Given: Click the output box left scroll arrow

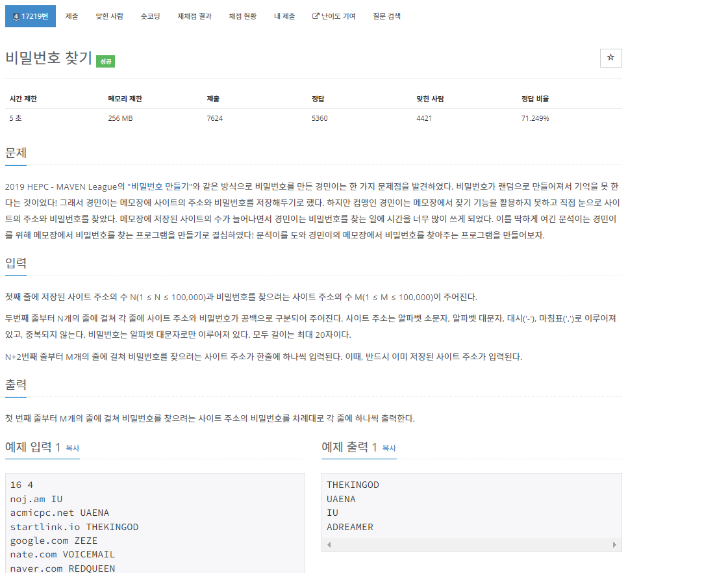Looking at the screenshot, I should click(x=329, y=544).
